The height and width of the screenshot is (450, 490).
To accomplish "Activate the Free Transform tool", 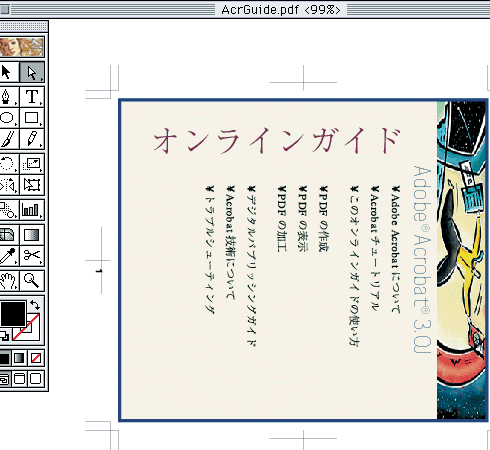I will pos(32,185).
